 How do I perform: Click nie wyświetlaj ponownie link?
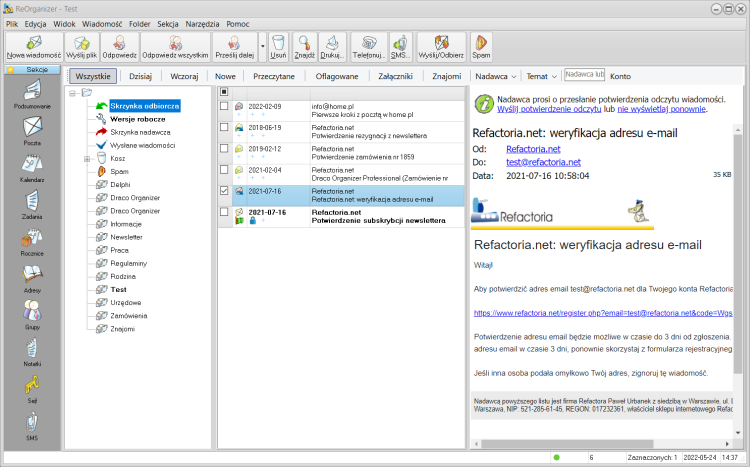tap(662, 109)
